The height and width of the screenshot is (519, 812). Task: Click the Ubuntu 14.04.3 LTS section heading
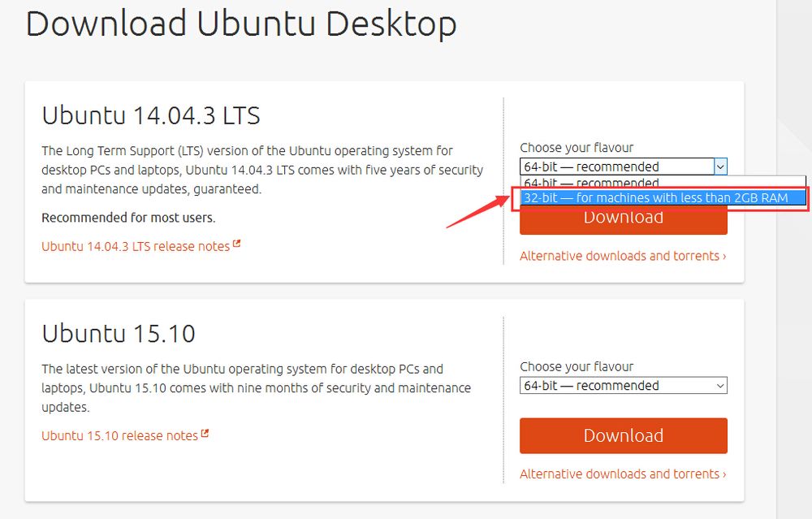coord(151,115)
